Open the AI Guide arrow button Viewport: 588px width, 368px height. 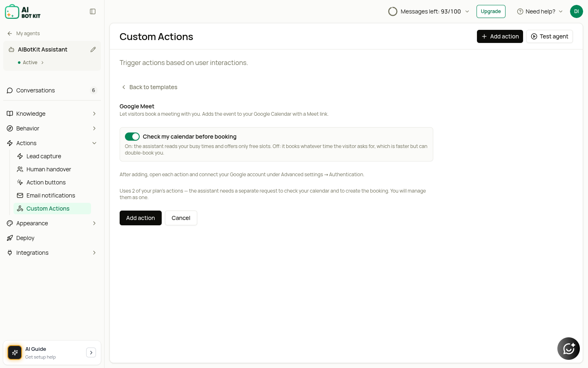pos(91,352)
